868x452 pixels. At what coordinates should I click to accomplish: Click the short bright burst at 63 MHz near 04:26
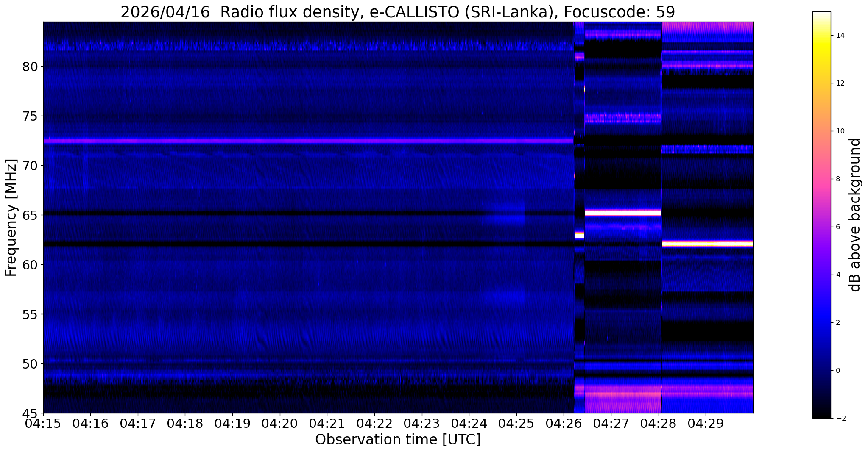point(579,235)
